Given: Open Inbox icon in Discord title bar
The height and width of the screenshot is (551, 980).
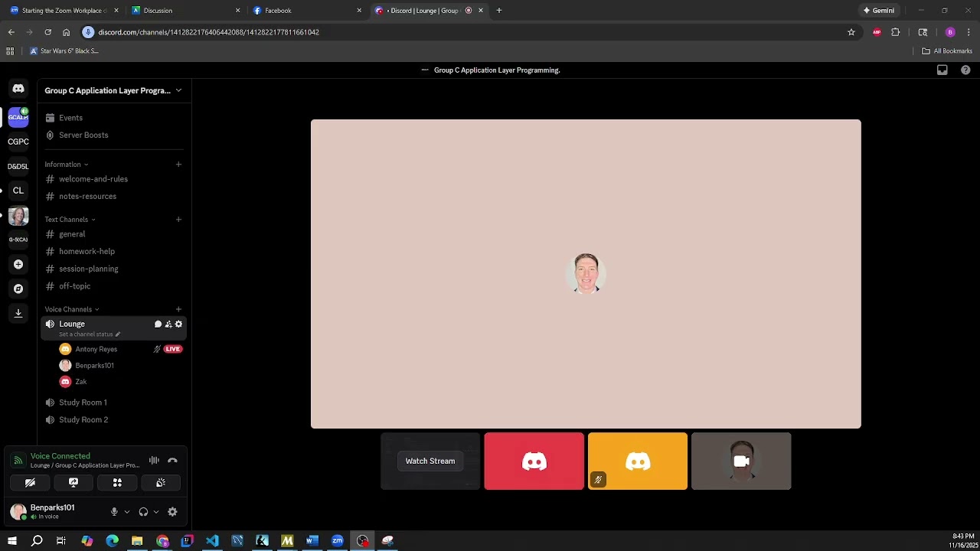Looking at the screenshot, I should pyautogui.click(x=942, y=70).
